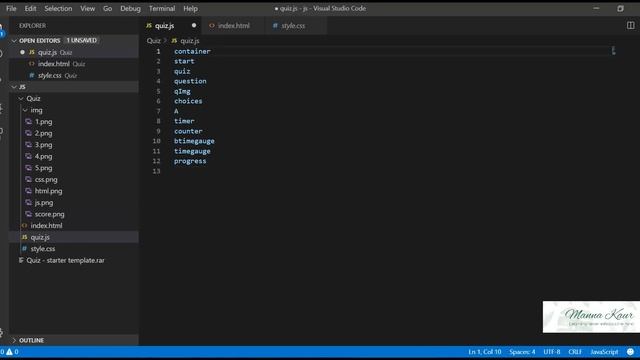Screen dimensions: 640x360
Task: Restore down the VS Code window
Action: click(x=620, y=8)
